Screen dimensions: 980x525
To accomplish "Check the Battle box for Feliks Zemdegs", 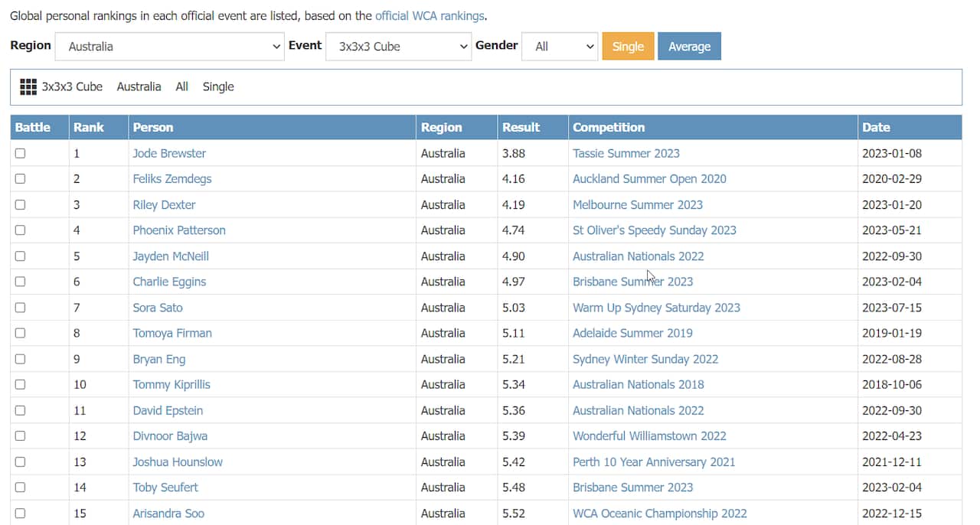I will point(20,179).
